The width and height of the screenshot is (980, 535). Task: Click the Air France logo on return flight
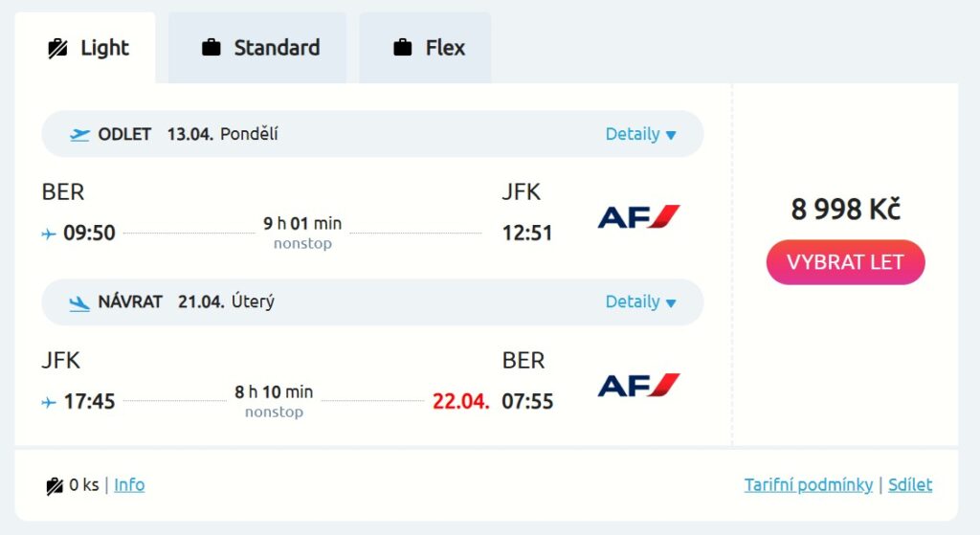coord(638,386)
